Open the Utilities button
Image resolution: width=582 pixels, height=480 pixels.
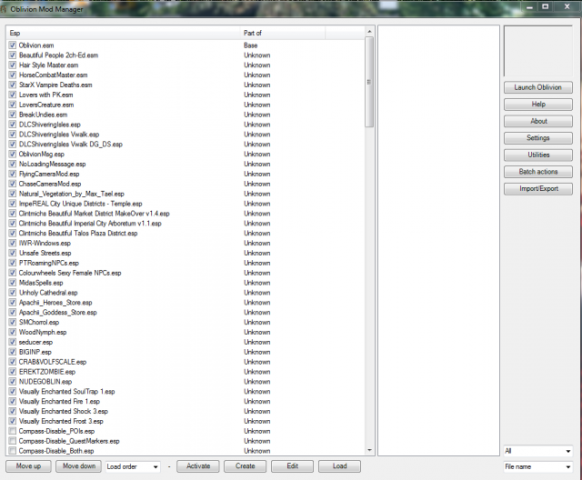tap(538, 155)
